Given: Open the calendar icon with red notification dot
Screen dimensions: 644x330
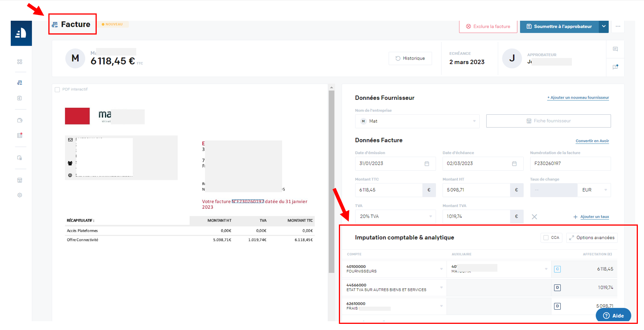Looking at the screenshot, I should [20, 135].
